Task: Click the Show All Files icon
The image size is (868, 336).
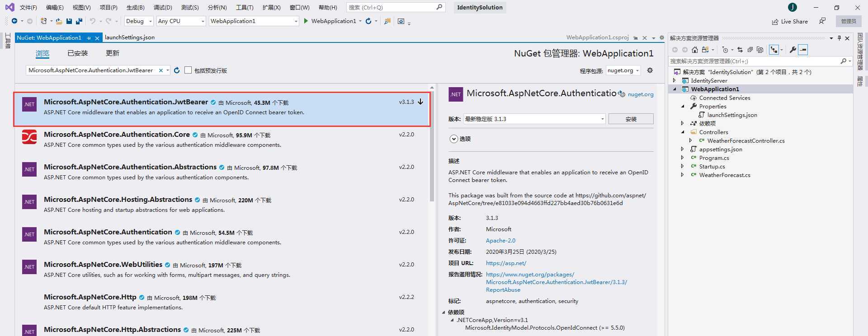Action: (x=760, y=50)
